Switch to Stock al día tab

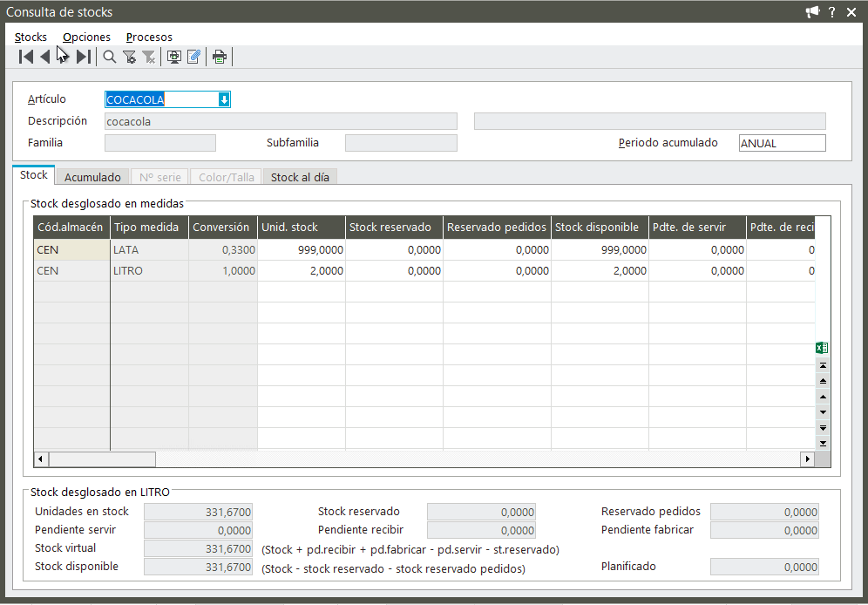click(x=300, y=177)
